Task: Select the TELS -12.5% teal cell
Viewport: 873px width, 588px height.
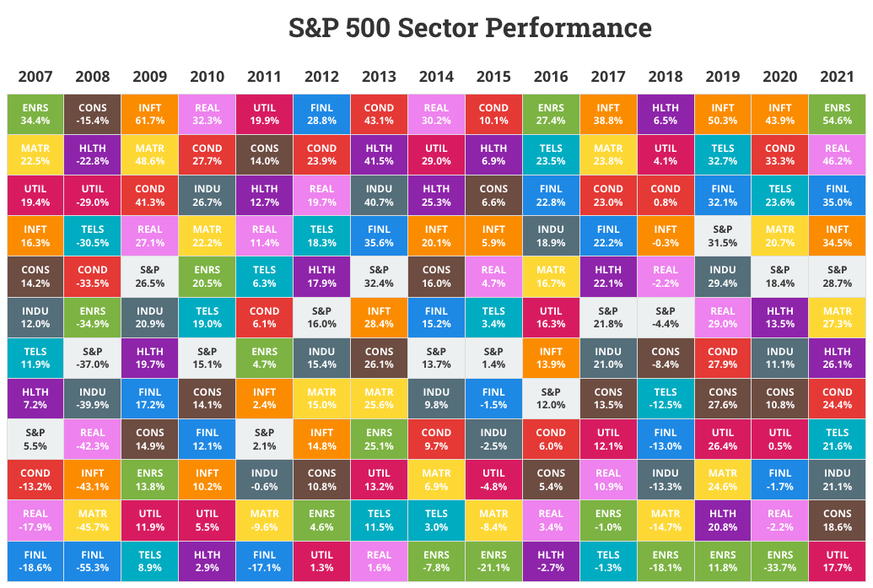Action: [666, 398]
